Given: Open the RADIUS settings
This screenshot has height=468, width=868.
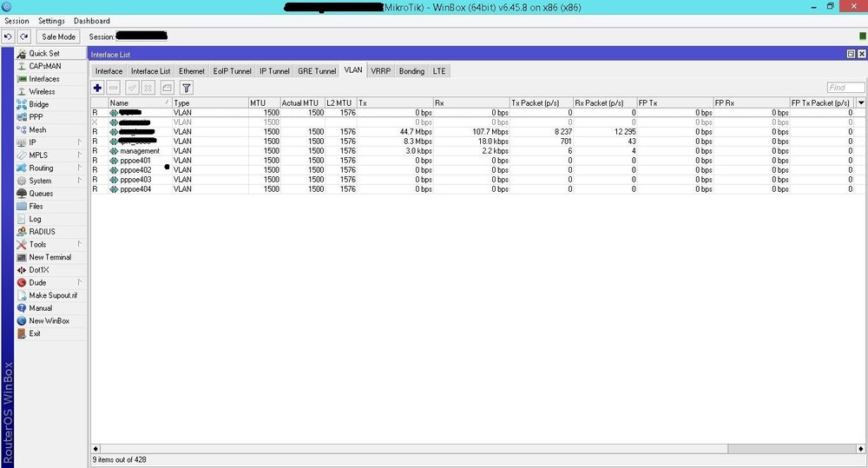Looking at the screenshot, I should point(42,232).
